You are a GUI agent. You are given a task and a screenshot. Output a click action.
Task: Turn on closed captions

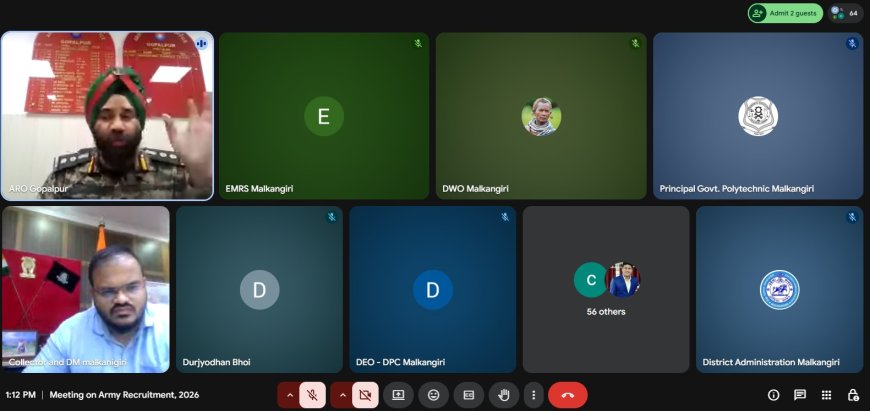tap(468, 395)
